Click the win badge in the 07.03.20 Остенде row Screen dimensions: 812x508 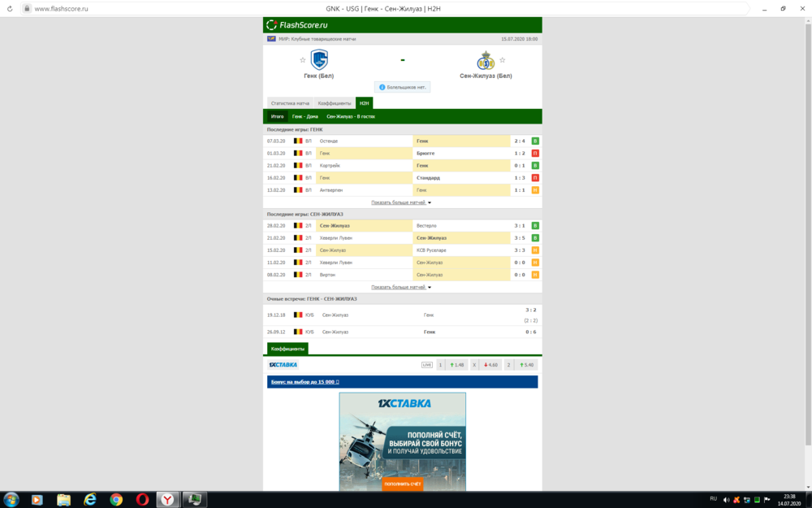click(535, 141)
